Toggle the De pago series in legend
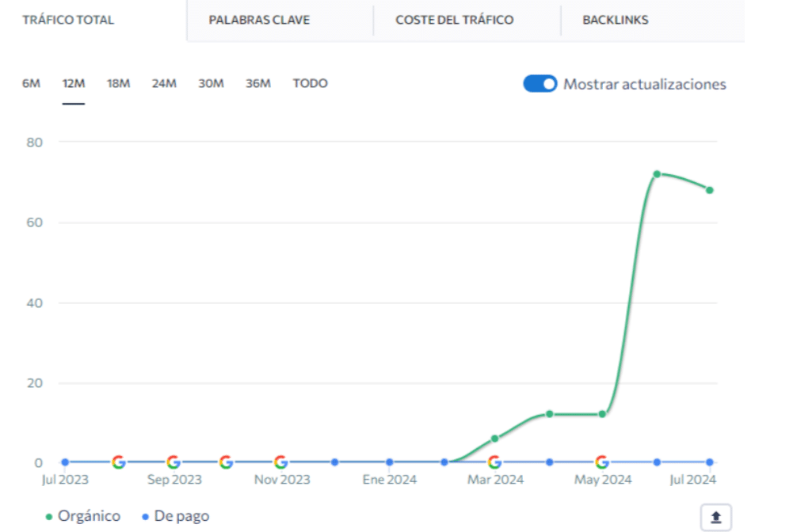 (x=174, y=516)
